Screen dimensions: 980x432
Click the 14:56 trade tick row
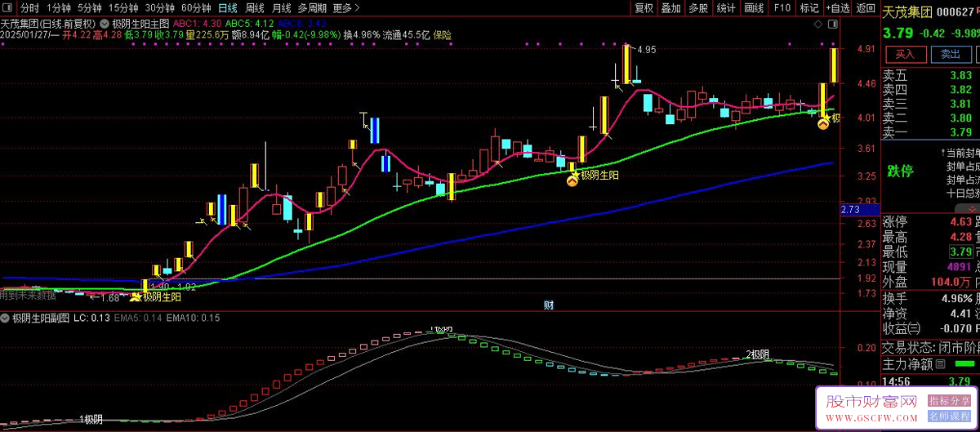coord(929,381)
